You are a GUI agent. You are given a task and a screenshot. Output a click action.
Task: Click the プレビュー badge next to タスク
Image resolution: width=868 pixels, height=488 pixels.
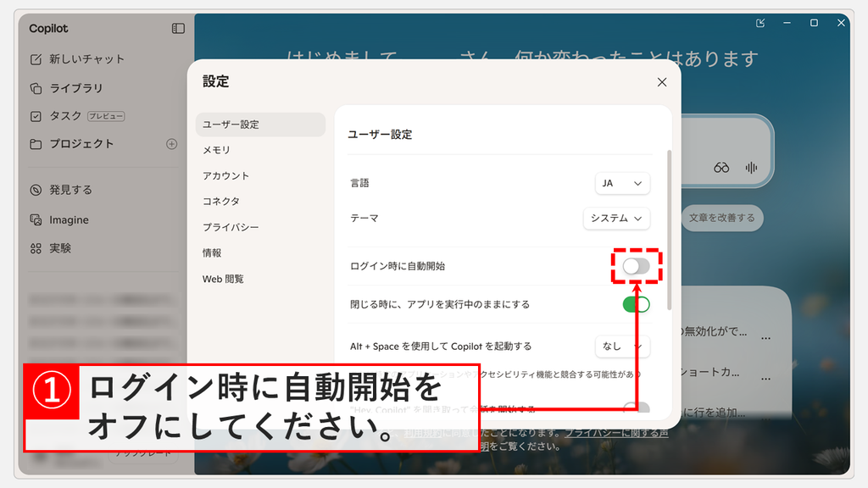pyautogui.click(x=106, y=116)
